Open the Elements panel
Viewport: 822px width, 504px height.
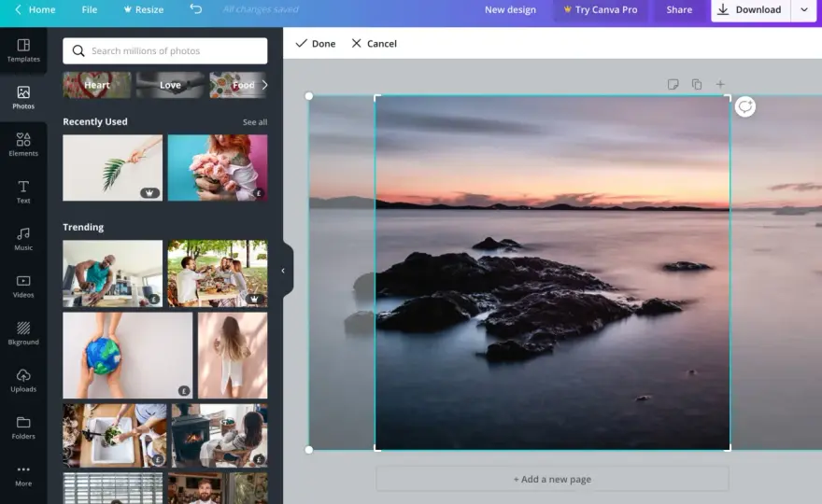[23, 145]
